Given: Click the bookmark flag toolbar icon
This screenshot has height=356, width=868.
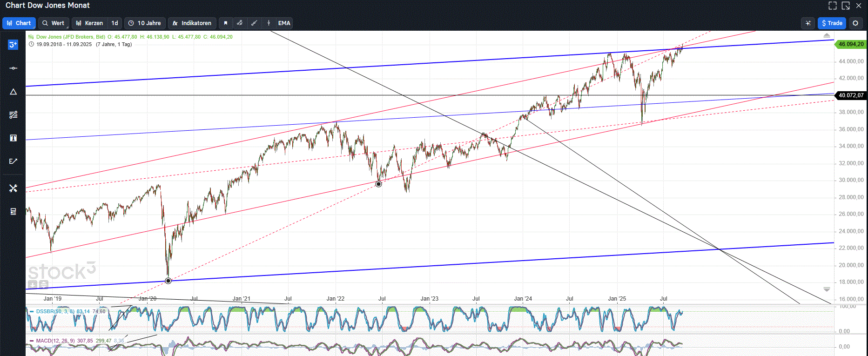Looking at the screenshot, I should click(226, 23).
